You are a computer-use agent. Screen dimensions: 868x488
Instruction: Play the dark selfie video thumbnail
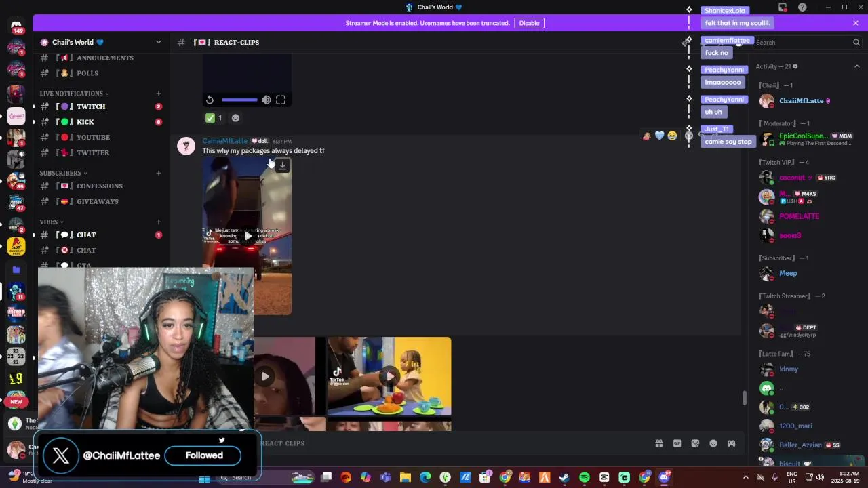click(265, 376)
